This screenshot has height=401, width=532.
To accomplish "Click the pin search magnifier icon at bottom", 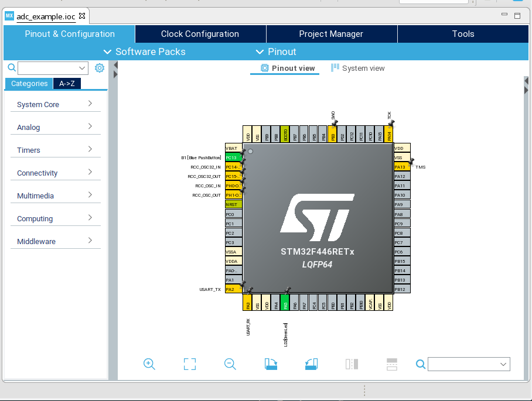I will 420,364.
